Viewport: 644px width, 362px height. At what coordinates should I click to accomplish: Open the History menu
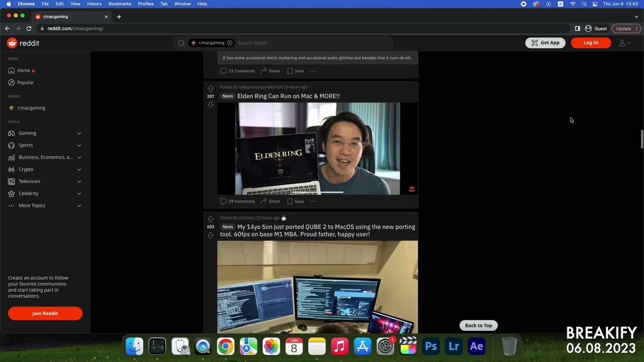click(x=94, y=4)
